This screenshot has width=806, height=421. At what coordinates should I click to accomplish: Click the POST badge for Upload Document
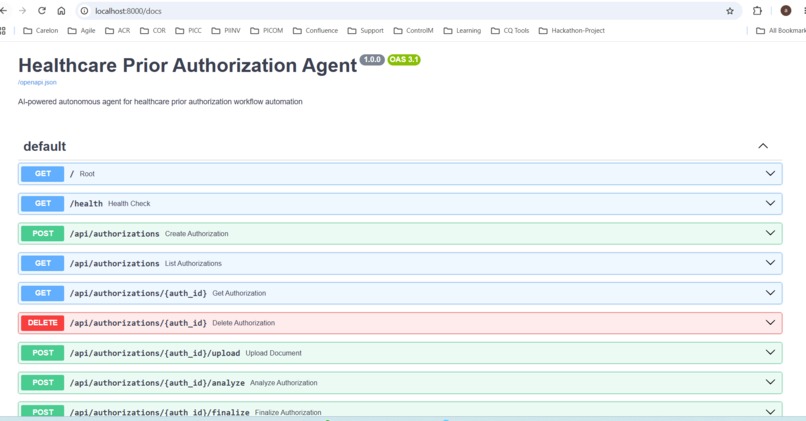(43, 353)
